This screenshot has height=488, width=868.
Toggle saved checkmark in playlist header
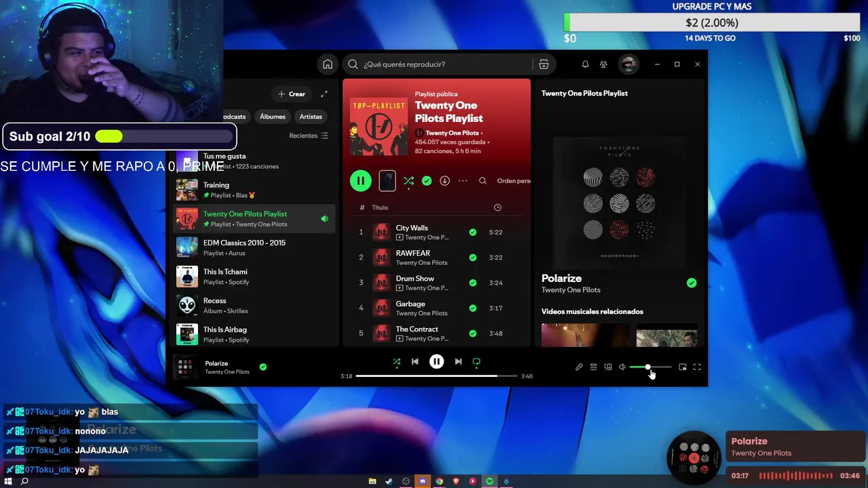(x=427, y=181)
